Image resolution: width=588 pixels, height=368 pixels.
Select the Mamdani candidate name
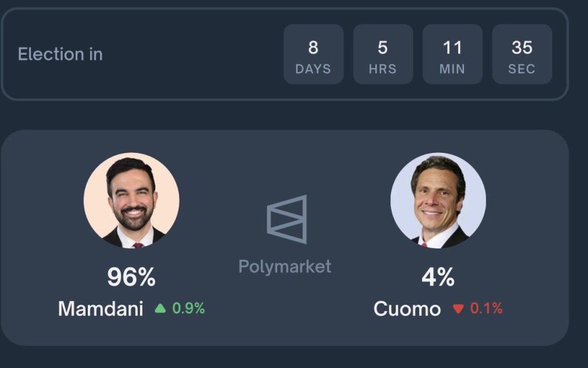[100, 309]
